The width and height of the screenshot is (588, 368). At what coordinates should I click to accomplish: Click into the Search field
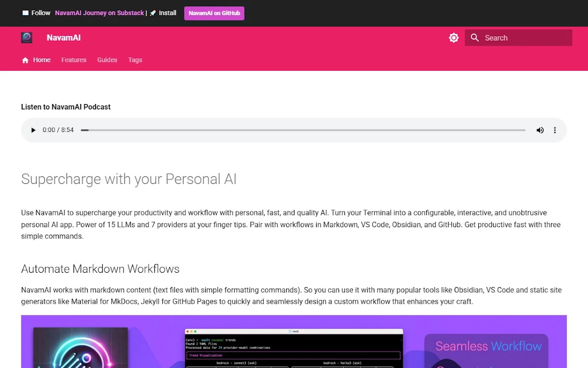coord(518,38)
